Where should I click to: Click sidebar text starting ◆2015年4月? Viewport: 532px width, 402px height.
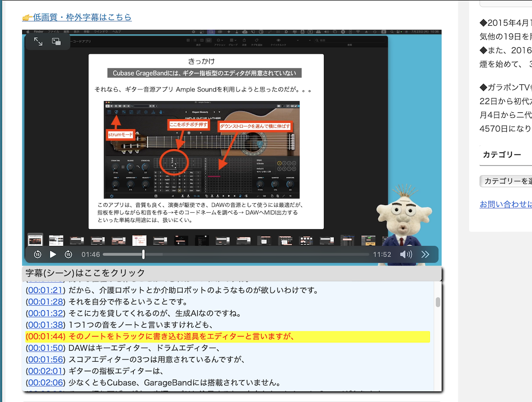(x=505, y=23)
